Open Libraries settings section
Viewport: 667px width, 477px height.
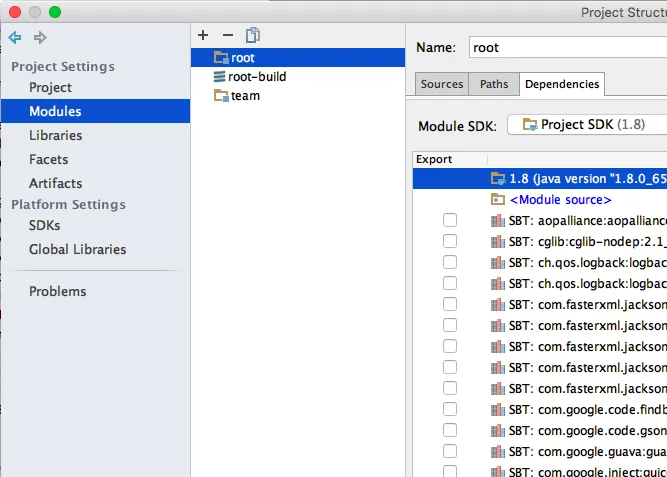coord(55,135)
